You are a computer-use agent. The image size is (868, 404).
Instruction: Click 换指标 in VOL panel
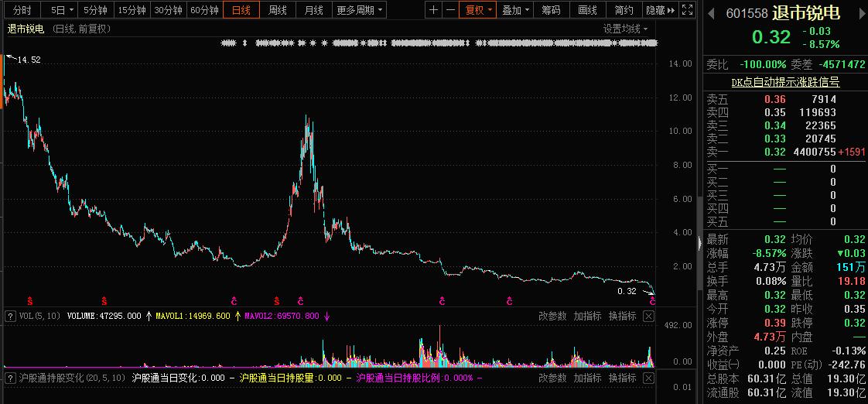(622, 317)
